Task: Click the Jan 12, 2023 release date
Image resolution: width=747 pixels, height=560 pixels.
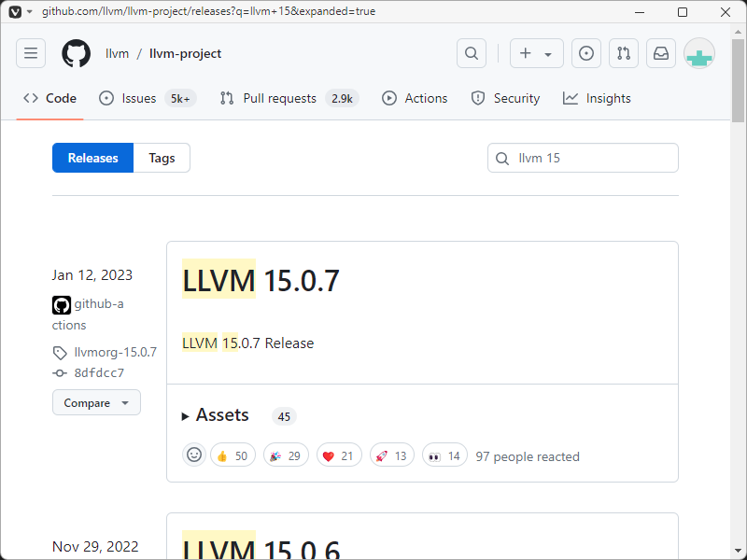Action: [92, 275]
